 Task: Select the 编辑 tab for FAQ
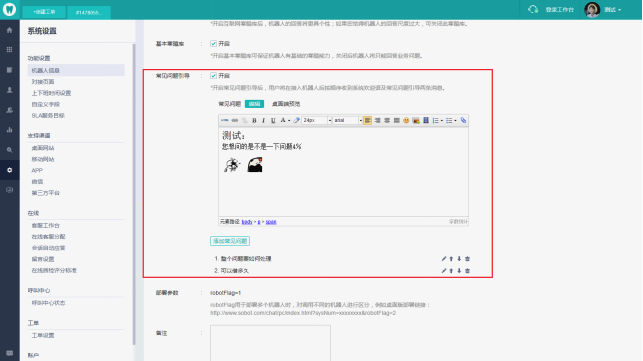(254, 104)
